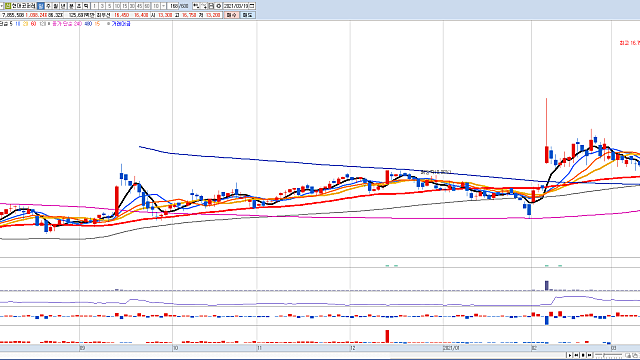Choose the 1 interval preset button
This screenshot has width=640, height=360.
(94, 6)
